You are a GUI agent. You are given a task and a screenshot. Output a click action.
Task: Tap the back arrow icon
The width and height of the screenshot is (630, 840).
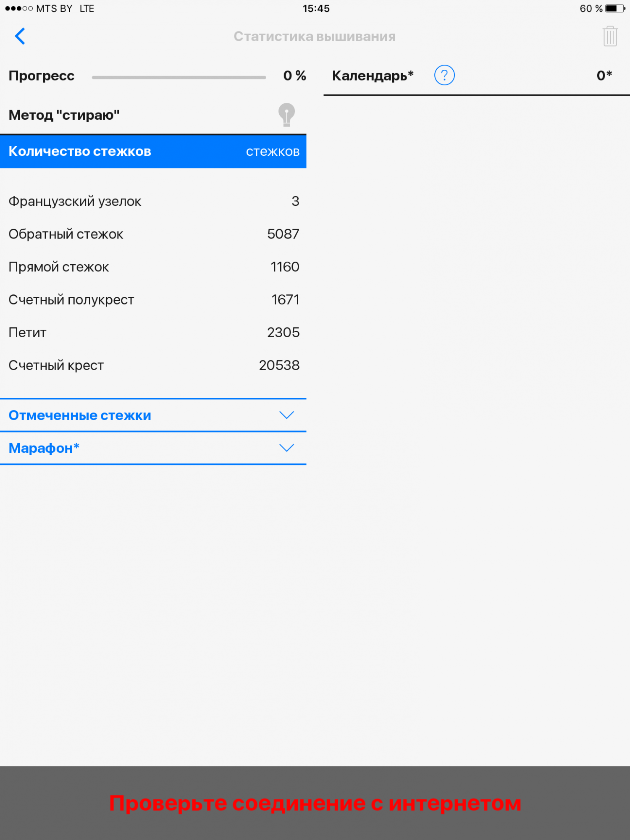click(20, 36)
